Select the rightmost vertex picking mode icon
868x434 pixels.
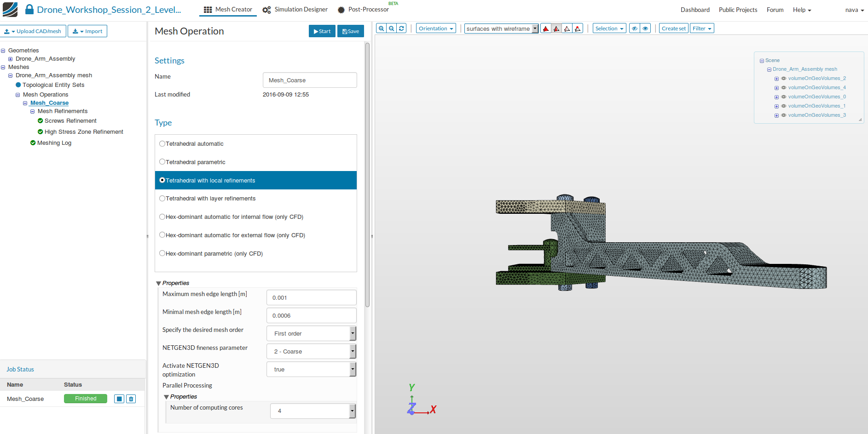tap(578, 29)
